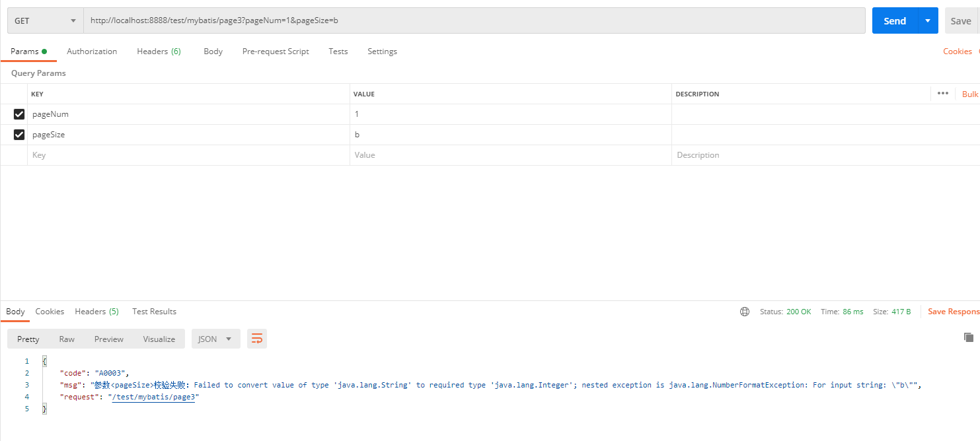Click the pageSize key cell
This screenshot has height=441, width=980.
(188, 135)
